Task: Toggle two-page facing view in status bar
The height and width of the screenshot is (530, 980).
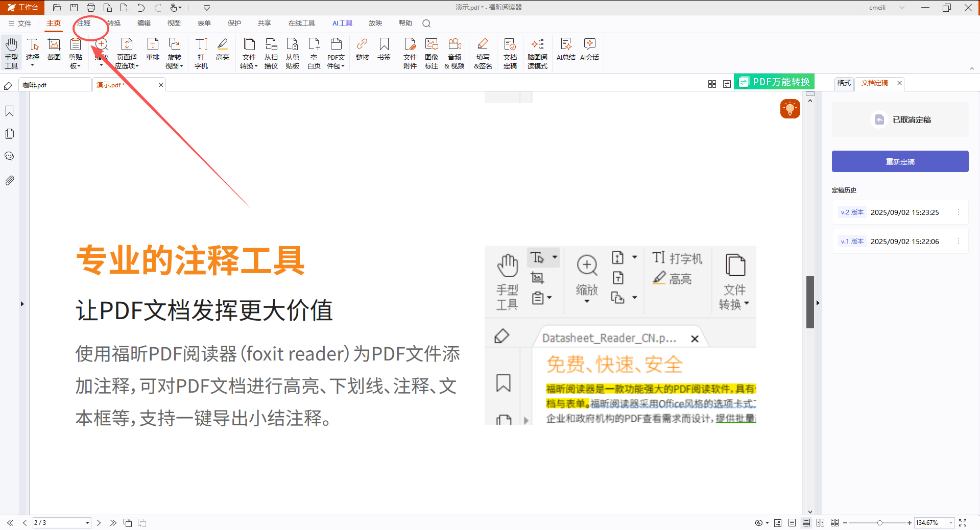Action: [821, 523]
